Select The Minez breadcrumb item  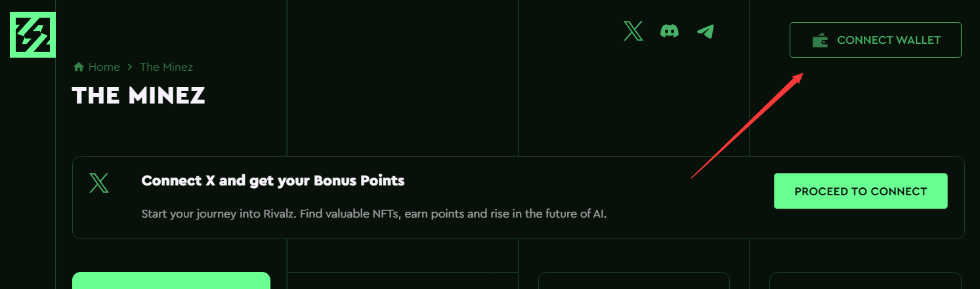coord(166,67)
